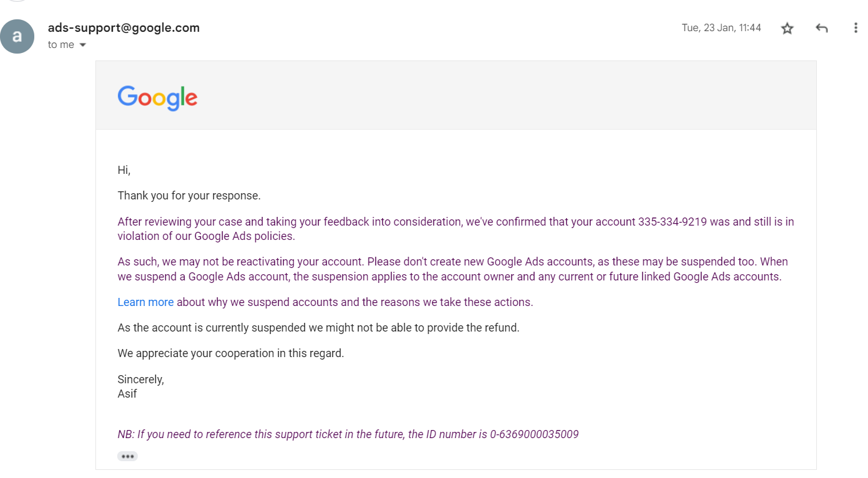Click the sentence about providing the refund
This screenshot has height=478, width=868.
319,328
